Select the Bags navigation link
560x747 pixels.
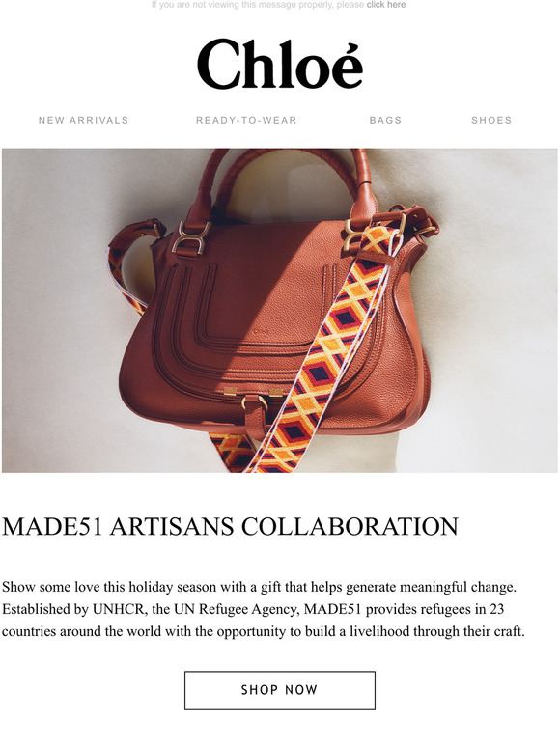click(385, 120)
